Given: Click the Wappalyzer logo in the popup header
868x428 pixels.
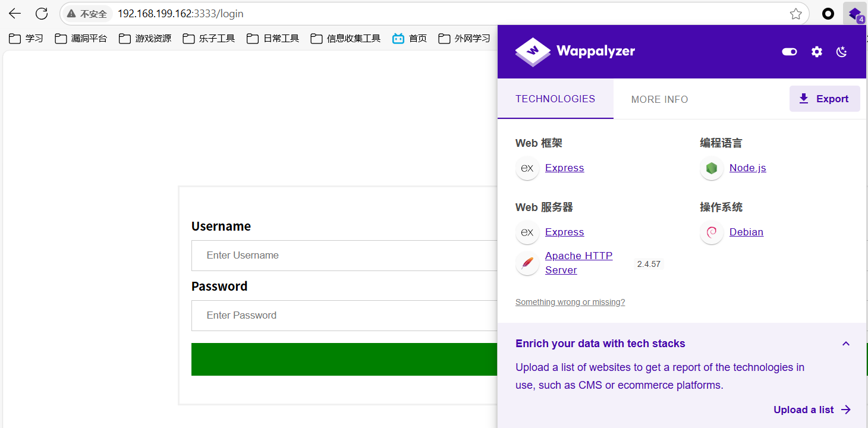Looking at the screenshot, I should coord(575,51).
